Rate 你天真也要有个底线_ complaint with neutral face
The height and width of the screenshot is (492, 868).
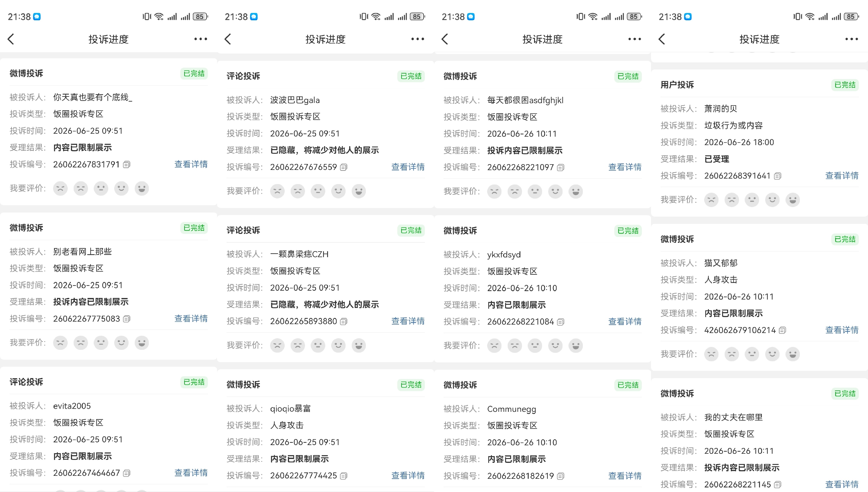tap(101, 189)
